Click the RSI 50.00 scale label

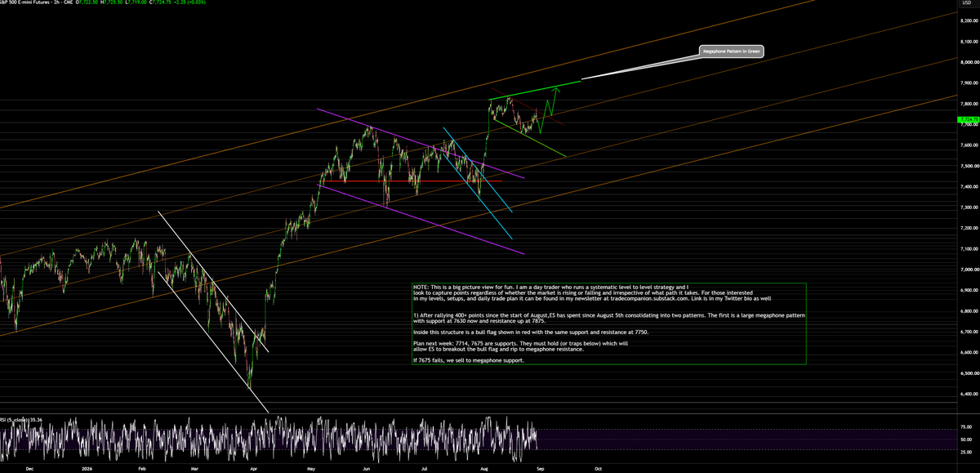966,440
